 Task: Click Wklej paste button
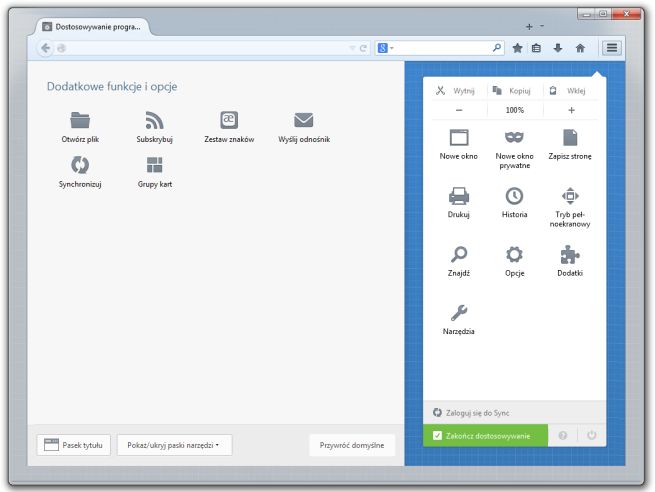click(x=569, y=91)
